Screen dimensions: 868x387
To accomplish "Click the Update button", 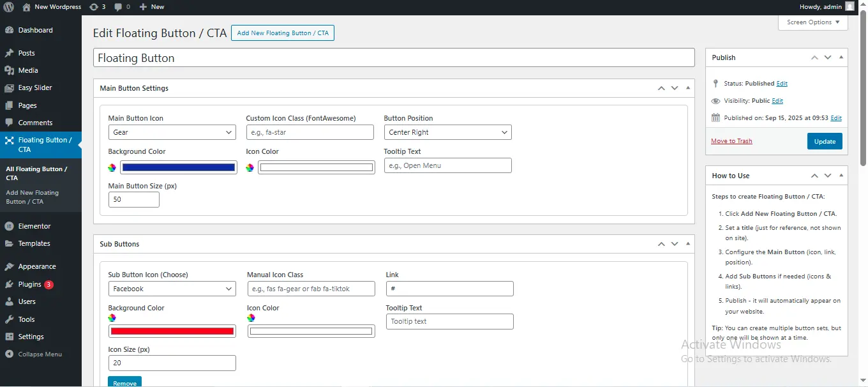I will click(x=825, y=141).
